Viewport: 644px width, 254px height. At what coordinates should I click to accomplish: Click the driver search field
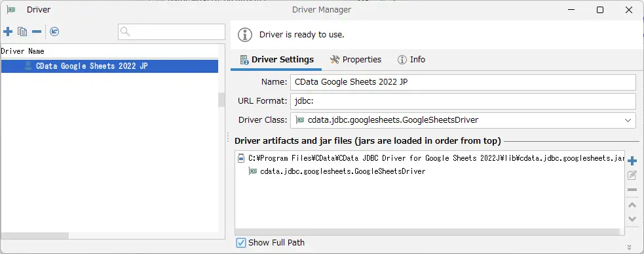click(x=172, y=32)
